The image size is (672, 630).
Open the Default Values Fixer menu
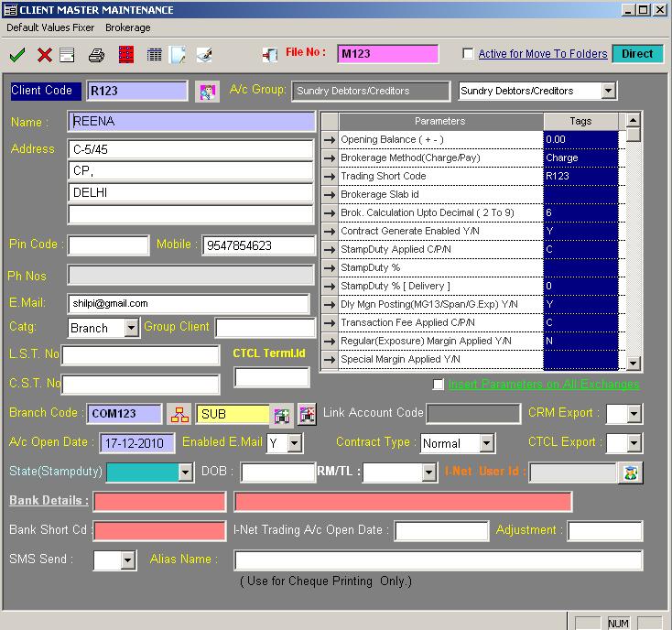[x=50, y=27]
